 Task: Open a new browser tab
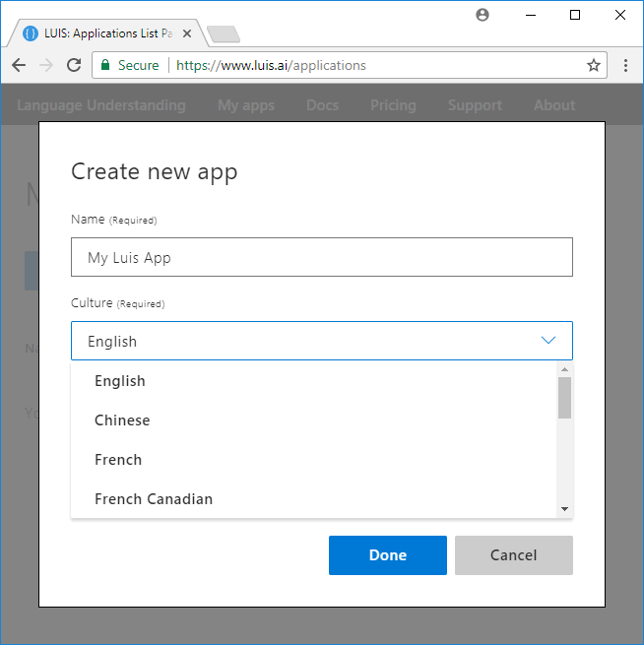pyautogui.click(x=223, y=33)
